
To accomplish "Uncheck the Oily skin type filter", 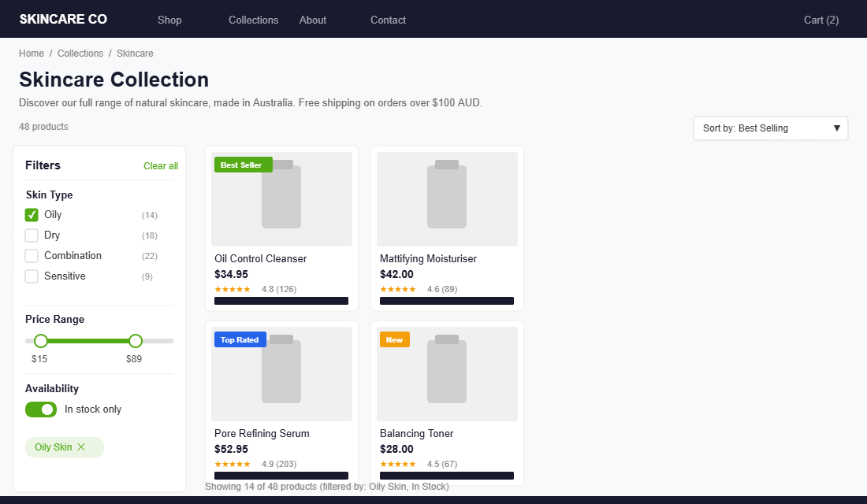I will pos(32,214).
